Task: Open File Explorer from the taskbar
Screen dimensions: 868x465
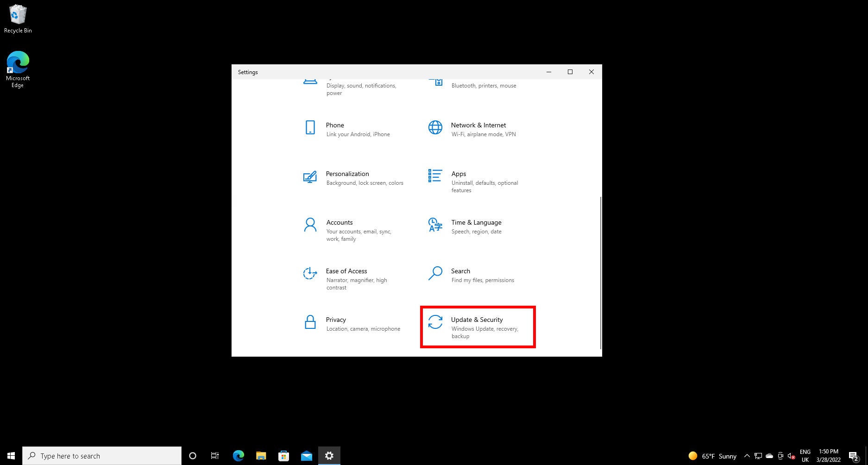Action: [x=261, y=456]
